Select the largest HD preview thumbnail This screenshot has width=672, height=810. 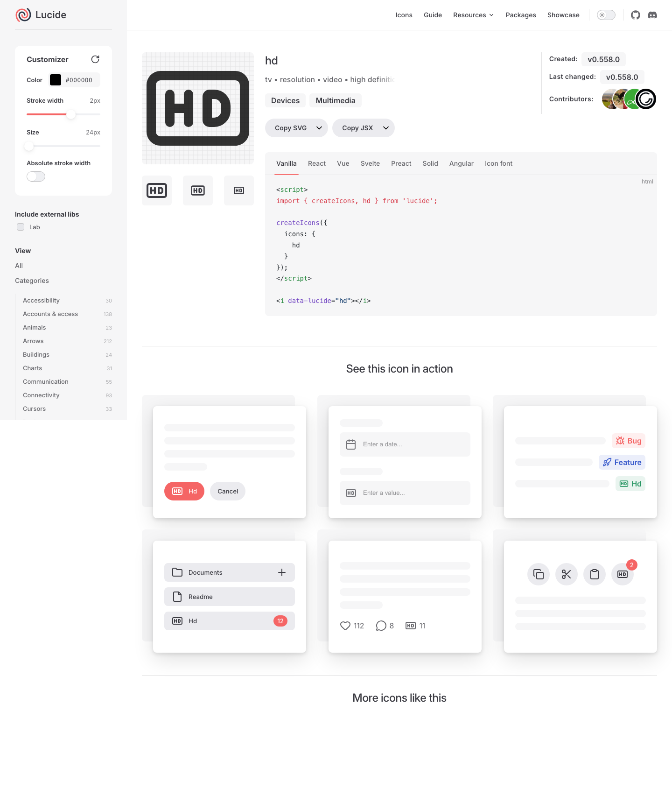pyautogui.click(x=157, y=190)
